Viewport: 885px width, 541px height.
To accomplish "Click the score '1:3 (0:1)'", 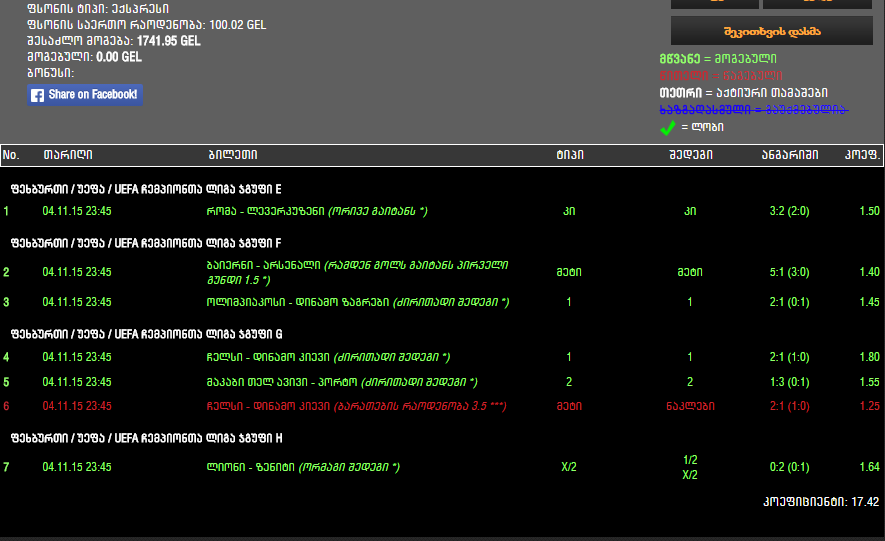I will (789, 382).
